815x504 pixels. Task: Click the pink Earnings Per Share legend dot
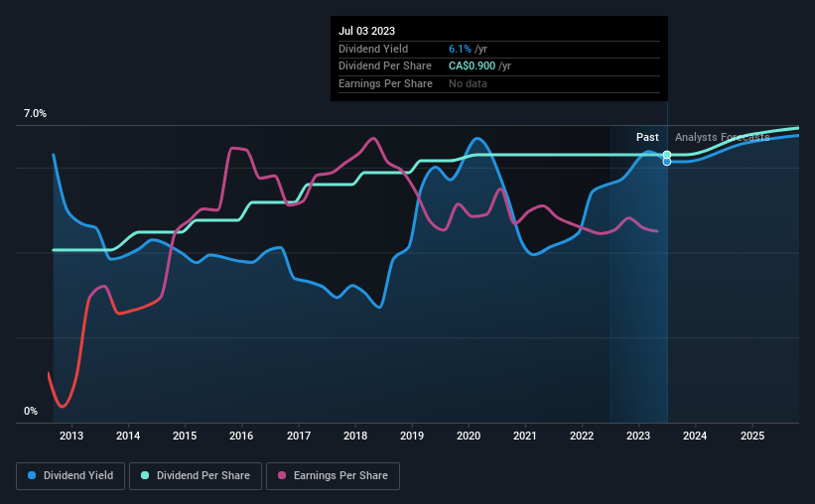click(282, 475)
